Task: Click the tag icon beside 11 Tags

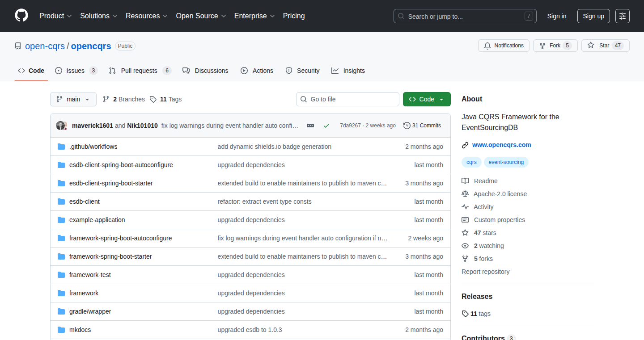Action: pyautogui.click(x=153, y=99)
